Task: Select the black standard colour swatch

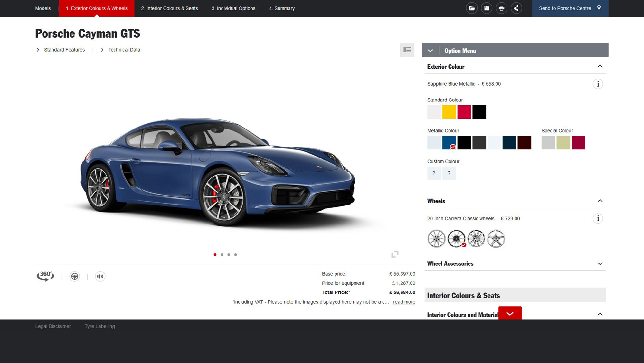Action: tap(479, 111)
